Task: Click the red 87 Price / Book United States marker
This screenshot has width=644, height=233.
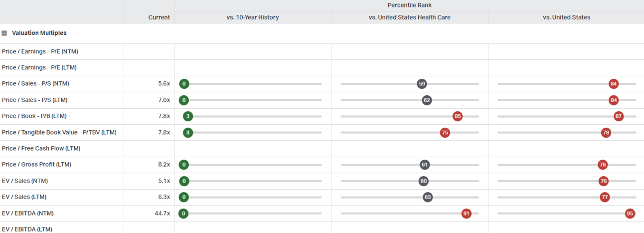Action: click(x=619, y=116)
